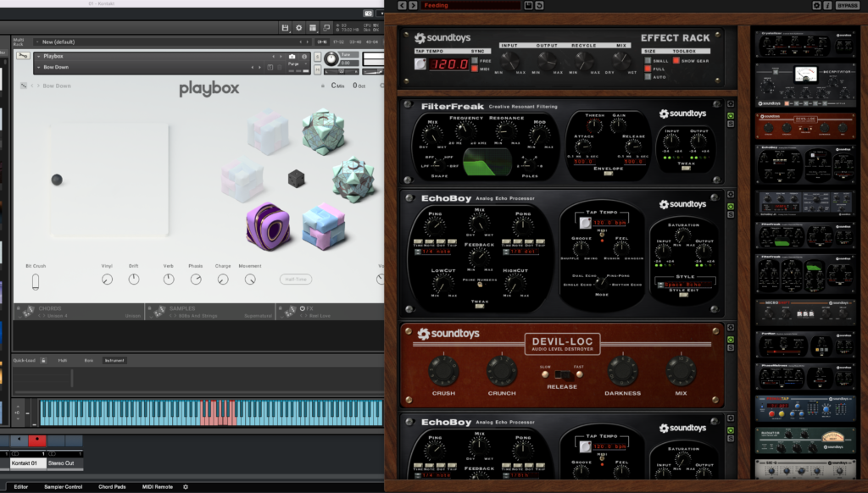The width and height of the screenshot is (868, 493).
Task: Toggle FX power button in Playbox
Action: coord(303,308)
